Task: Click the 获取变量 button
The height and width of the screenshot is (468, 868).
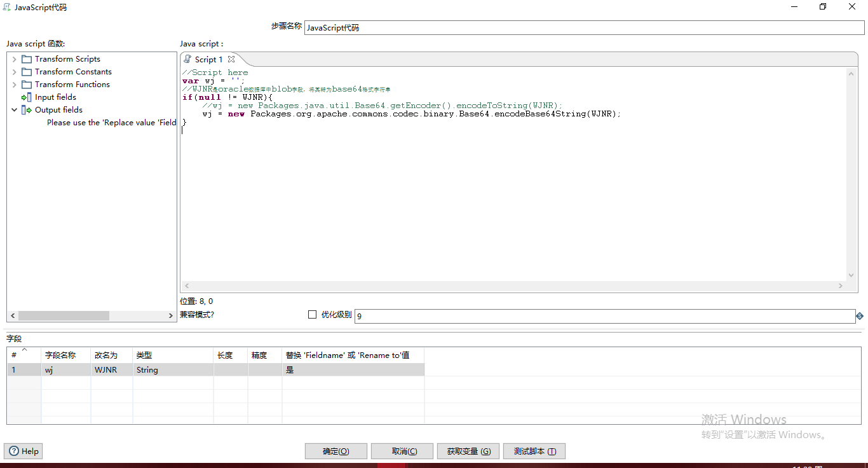Action: [468, 451]
